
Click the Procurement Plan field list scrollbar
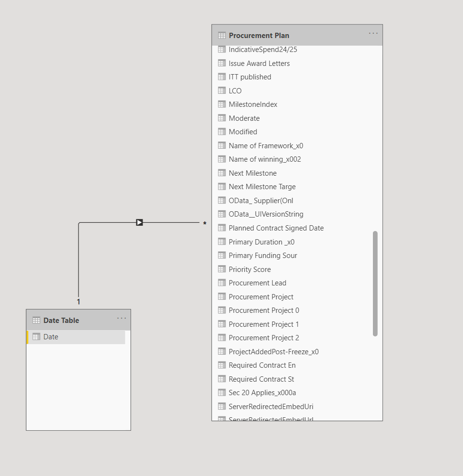(x=375, y=284)
